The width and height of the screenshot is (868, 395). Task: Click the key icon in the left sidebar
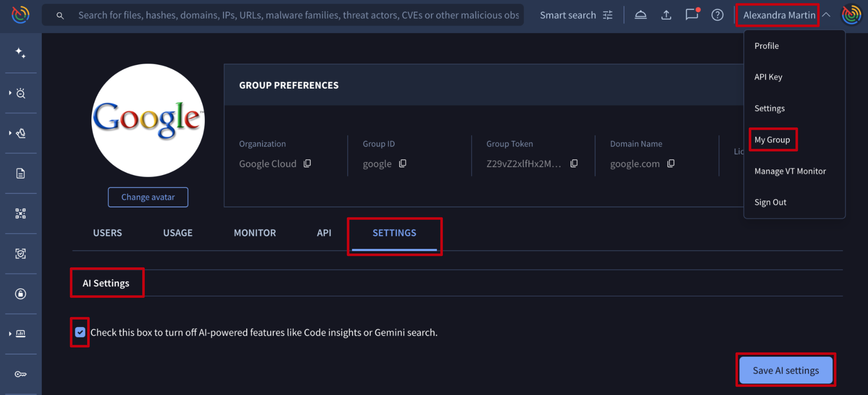point(20,374)
